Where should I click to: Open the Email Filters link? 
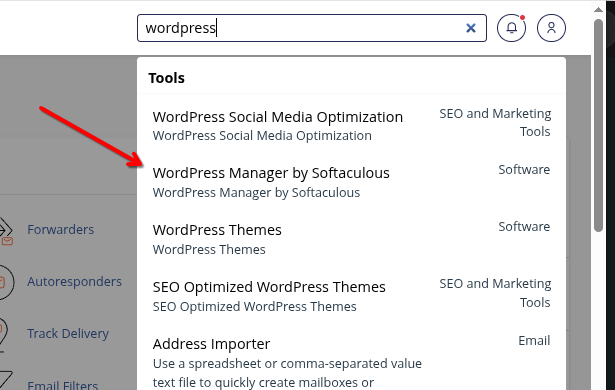[62, 385]
